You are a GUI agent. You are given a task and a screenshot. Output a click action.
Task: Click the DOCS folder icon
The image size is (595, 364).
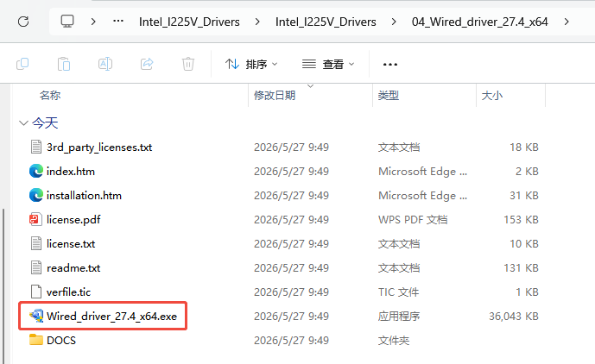(36, 340)
